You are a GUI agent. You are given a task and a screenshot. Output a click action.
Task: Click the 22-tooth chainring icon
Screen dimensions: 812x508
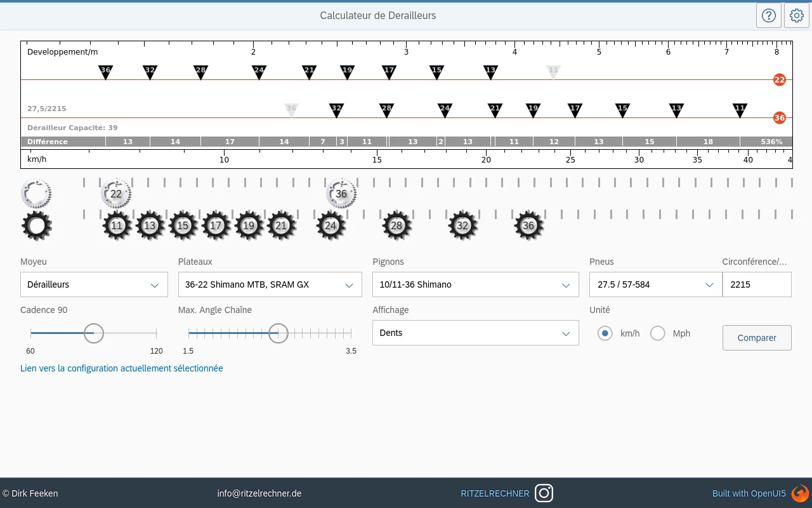pyautogui.click(x=116, y=194)
